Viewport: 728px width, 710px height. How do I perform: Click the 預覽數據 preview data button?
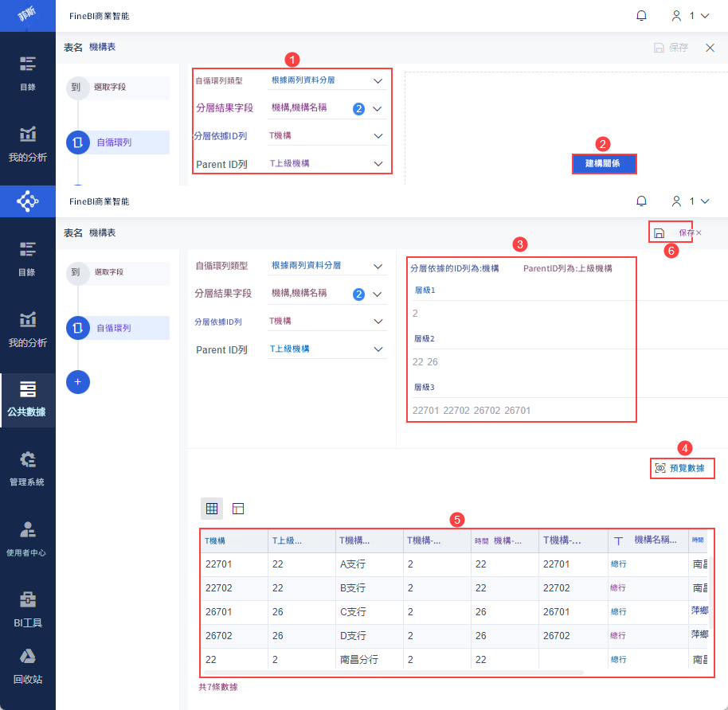pyautogui.click(x=680, y=468)
